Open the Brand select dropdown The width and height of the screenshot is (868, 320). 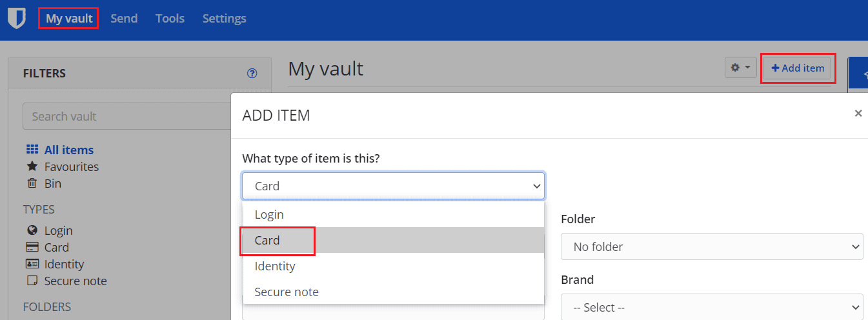tap(712, 307)
